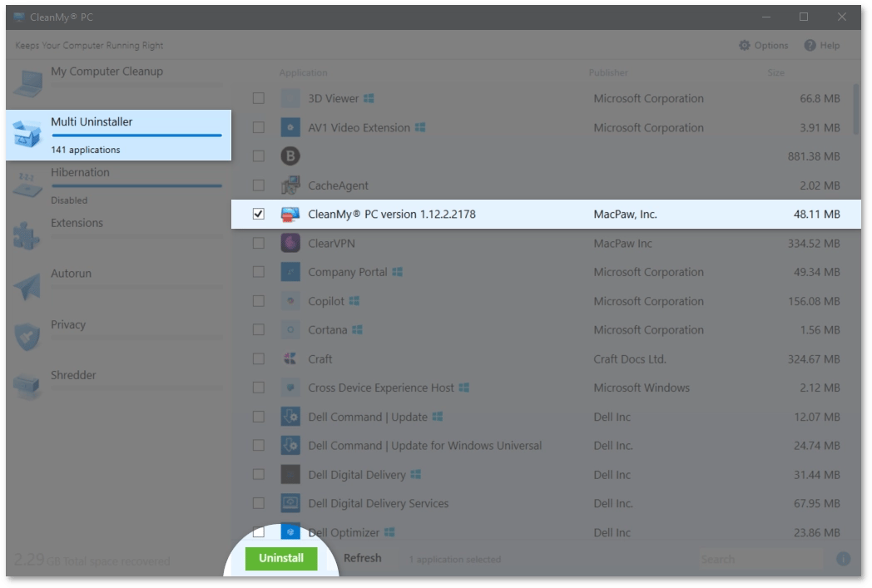The image size is (872, 588).
Task: Check the ClearVPN checkbox
Action: pyautogui.click(x=259, y=243)
